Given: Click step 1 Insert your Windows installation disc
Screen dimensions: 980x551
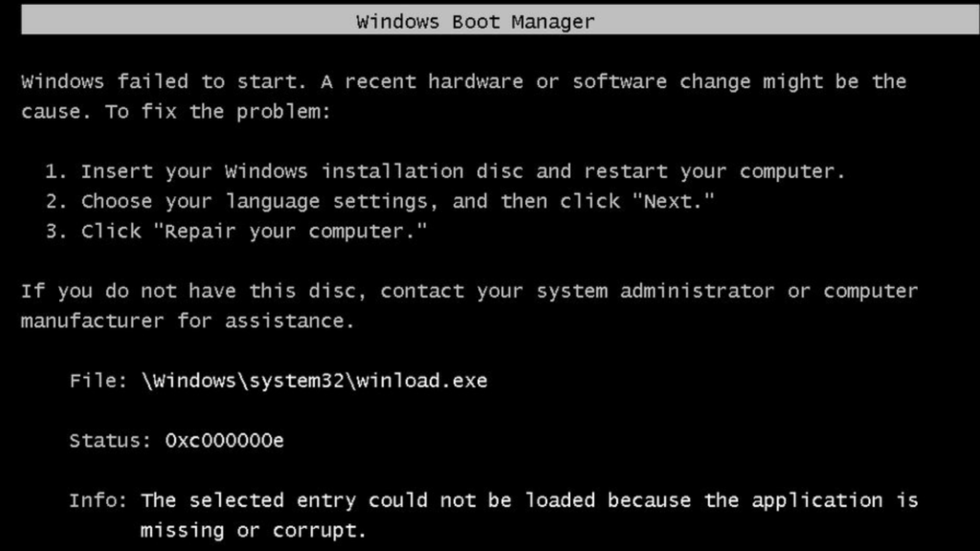Looking at the screenshot, I should tap(445, 171).
